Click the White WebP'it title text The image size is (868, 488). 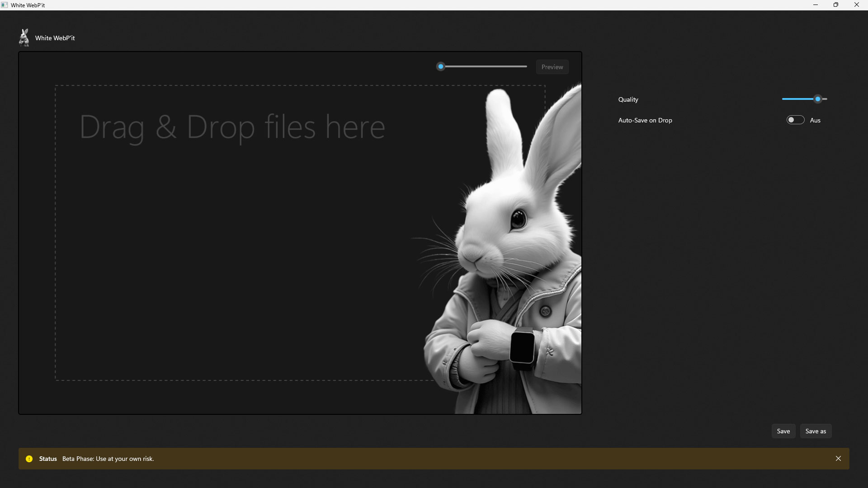coord(55,38)
